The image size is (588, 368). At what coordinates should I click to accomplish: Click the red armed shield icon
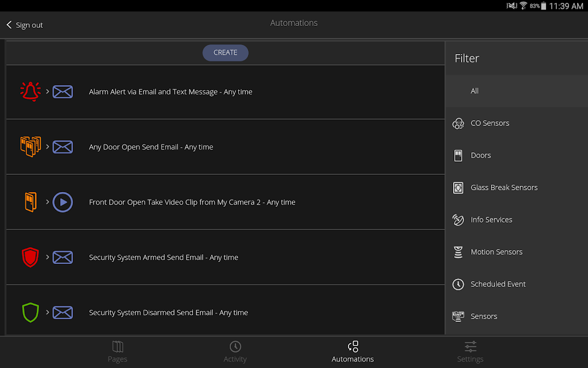(30, 257)
